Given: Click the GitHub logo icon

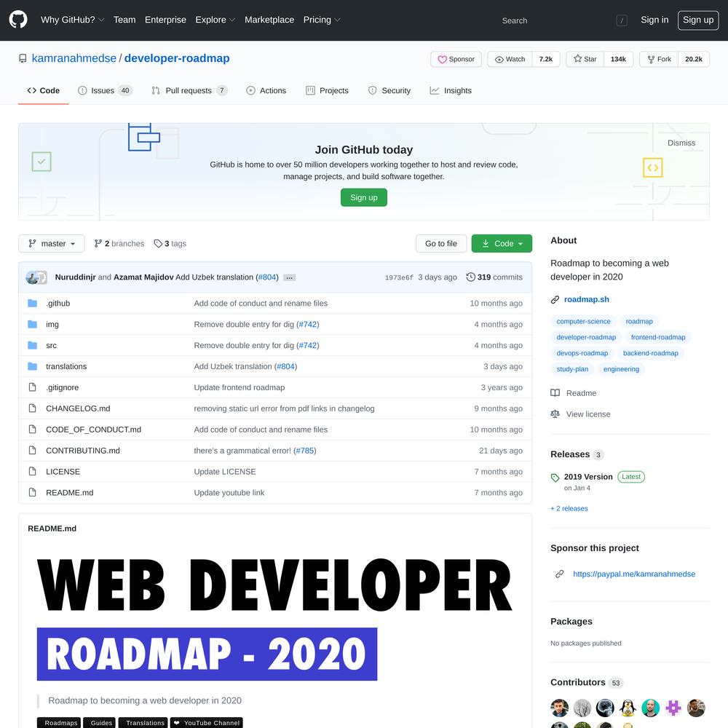Looking at the screenshot, I should [x=18, y=20].
